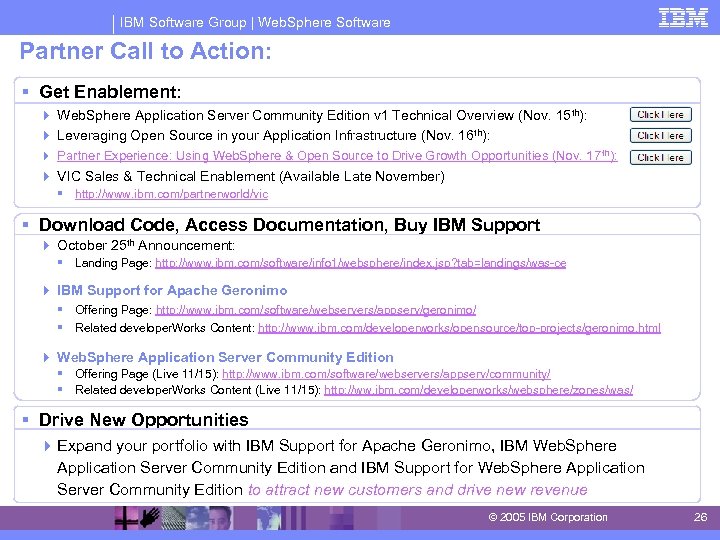Click 'Leveraging Open Source in your Application Infrastructure' line
720x540 pixels.
click(273, 135)
